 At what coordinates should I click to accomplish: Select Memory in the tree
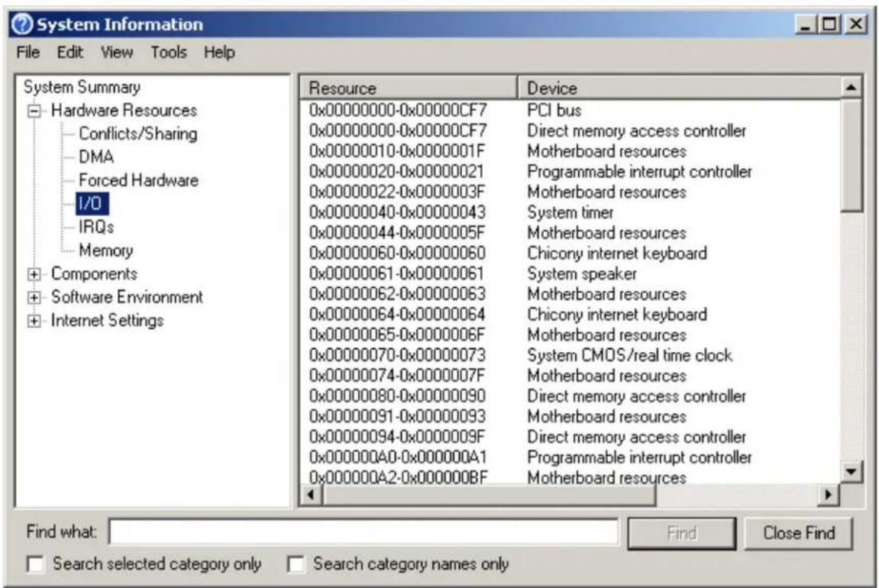[106, 250]
